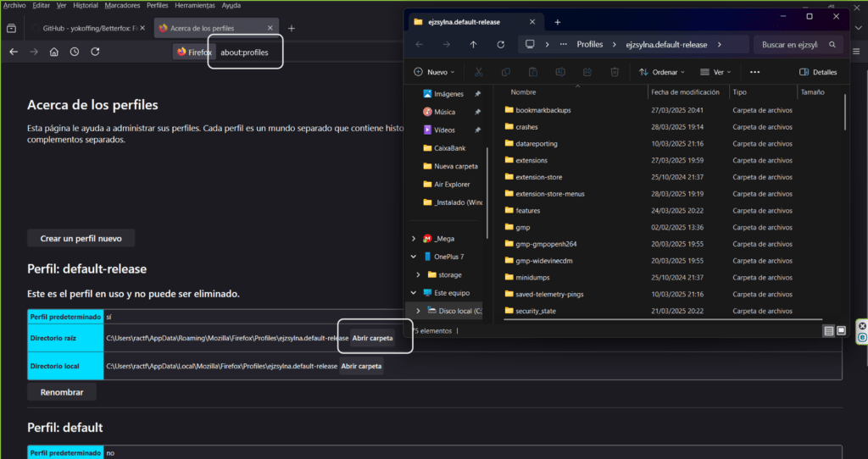Go back in File Explorer
This screenshot has height=459, width=868.
[419, 45]
